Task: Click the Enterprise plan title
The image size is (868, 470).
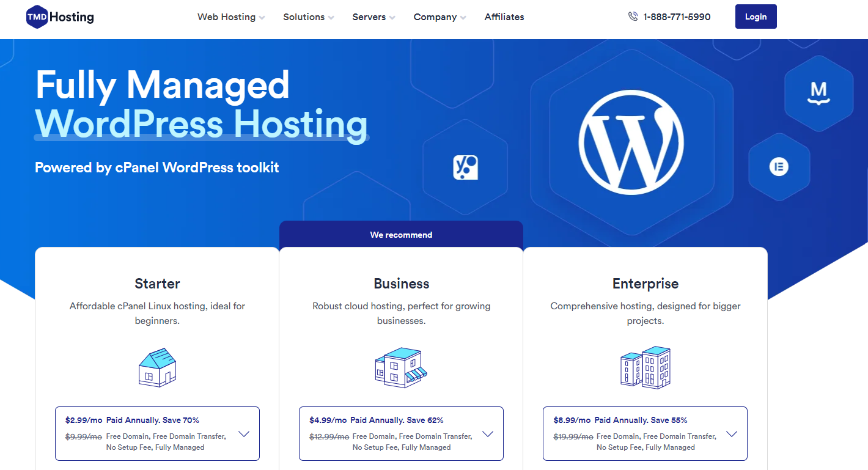Action: pyautogui.click(x=645, y=284)
